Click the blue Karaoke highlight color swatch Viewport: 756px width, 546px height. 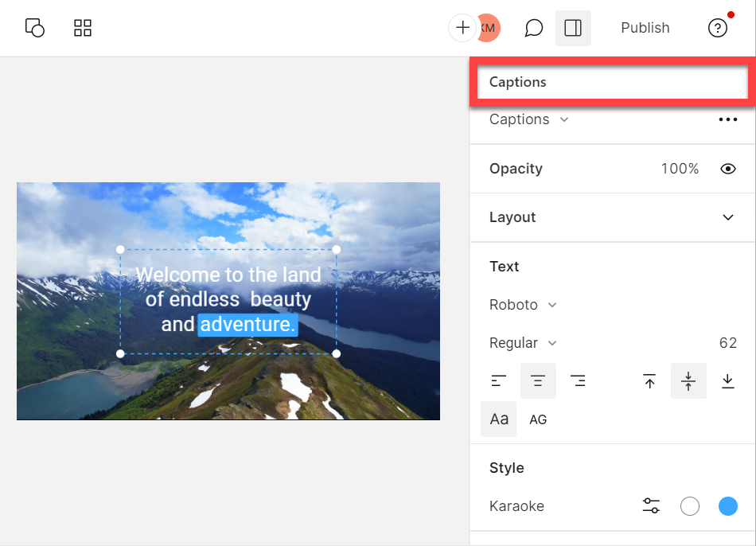727,506
